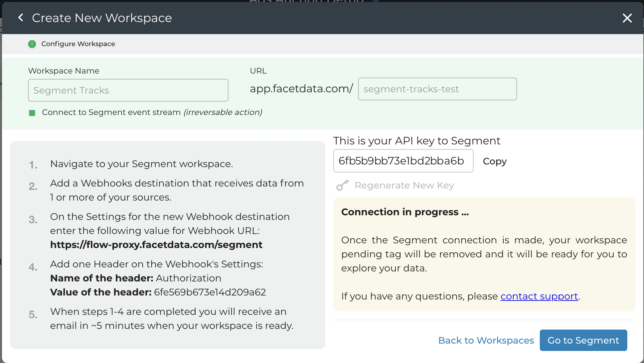644x363 pixels.
Task: Click the header value 6fe569b673e14d209a62
Action: point(210,292)
